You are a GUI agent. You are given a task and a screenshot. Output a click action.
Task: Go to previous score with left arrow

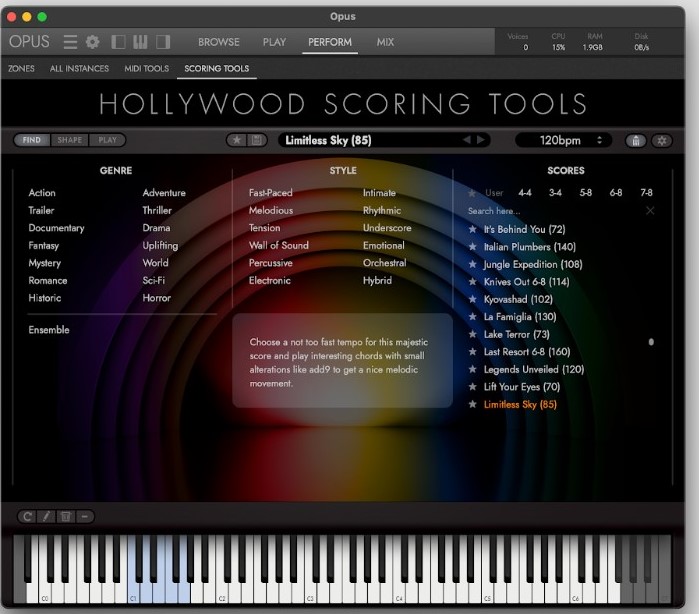tap(466, 140)
